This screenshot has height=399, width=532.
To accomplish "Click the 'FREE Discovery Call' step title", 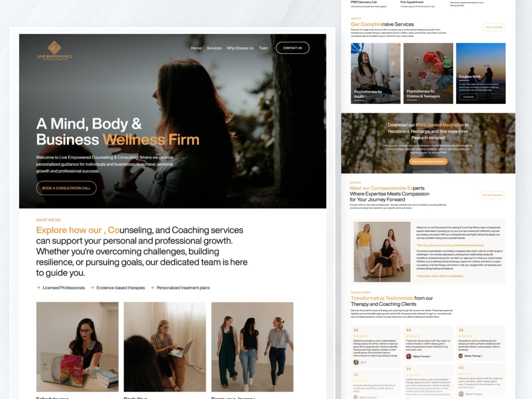I will pos(364,2).
